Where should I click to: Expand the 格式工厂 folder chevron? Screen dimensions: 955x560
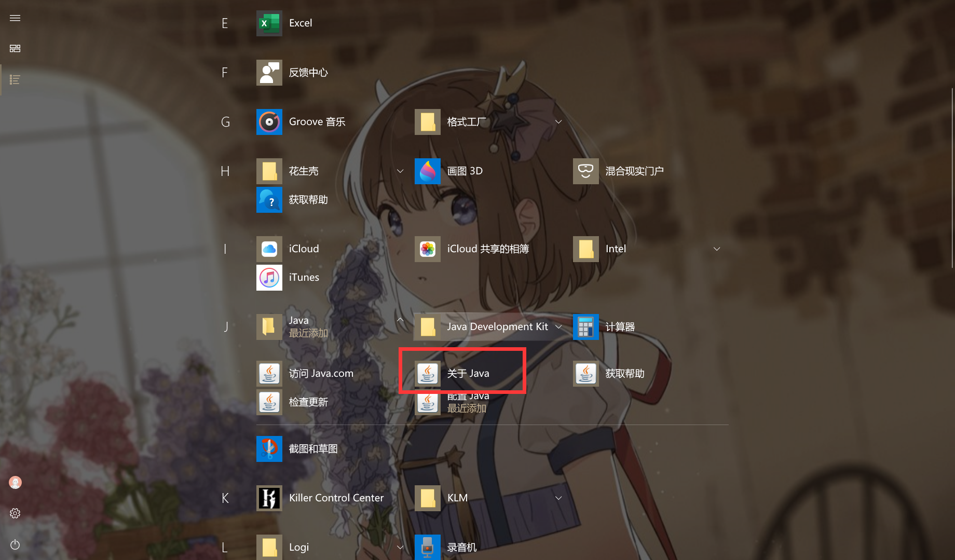[x=558, y=122]
